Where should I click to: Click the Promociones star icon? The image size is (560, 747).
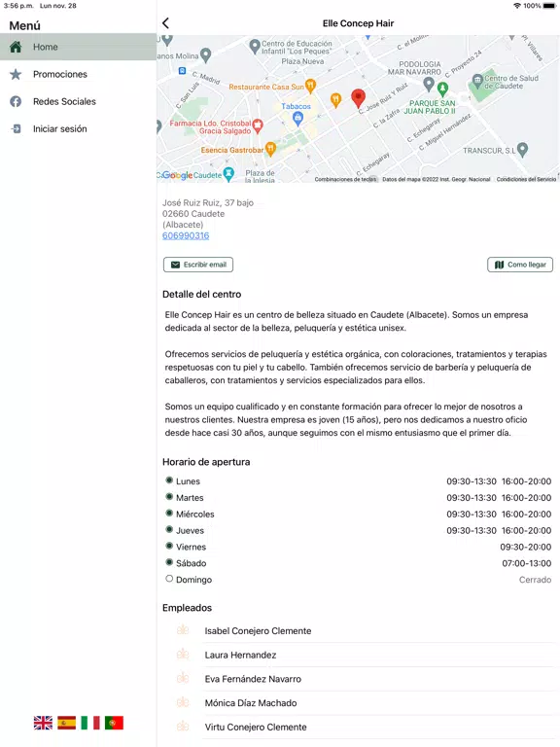(16, 74)
